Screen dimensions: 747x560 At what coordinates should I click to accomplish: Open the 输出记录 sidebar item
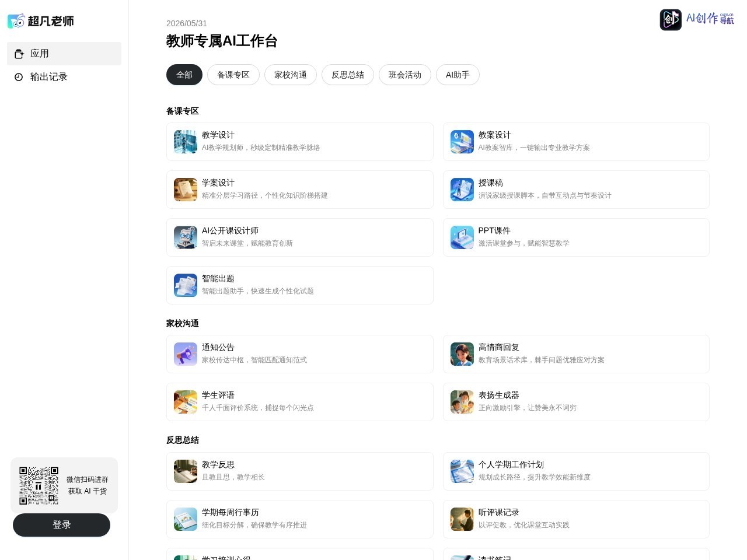click(64, 77)
